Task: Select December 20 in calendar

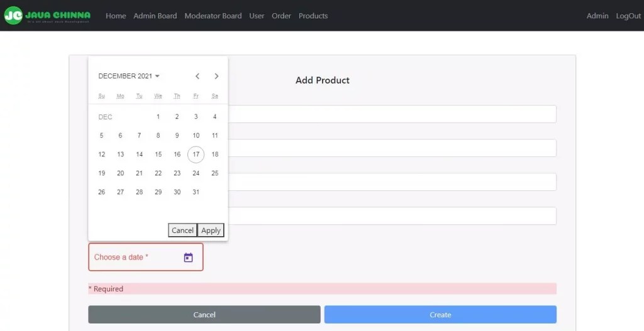Action: point(120,173)
